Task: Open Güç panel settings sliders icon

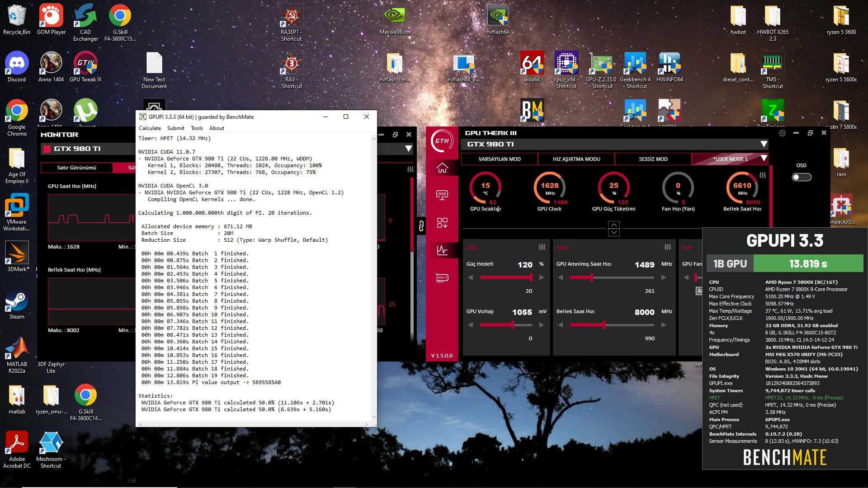Action: click(542, 247)
